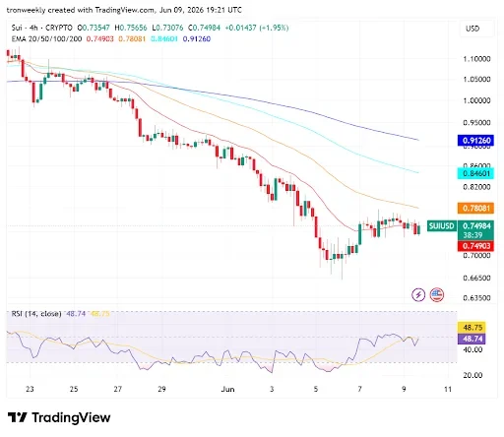
Task: Click the Sui 4h CRYPTO symbol title
Action: (41, 28)
